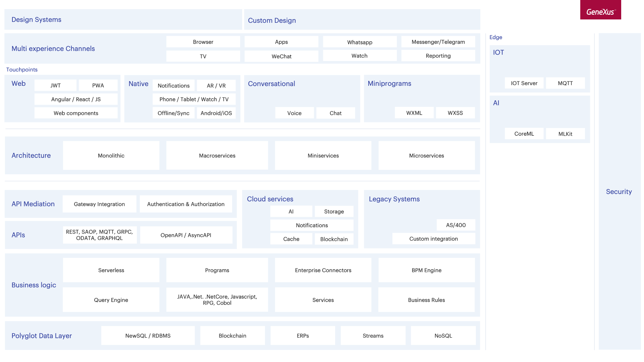The height and width of the screenshot is (362, 644).
Task: Click the Voice conversational box
Action: tap(294, 113)
